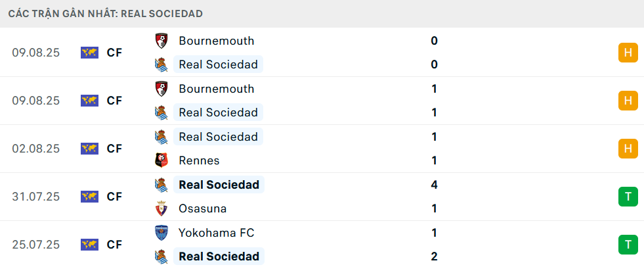
Task: Open the Yokohama FC club crest
Action: pyautogui.click(x=160, y=233)
